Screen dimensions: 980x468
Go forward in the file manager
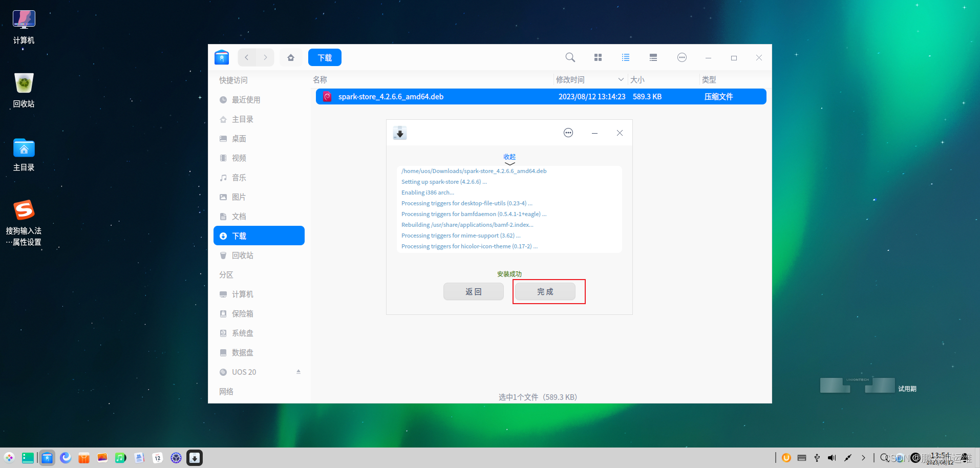point(265,57)
